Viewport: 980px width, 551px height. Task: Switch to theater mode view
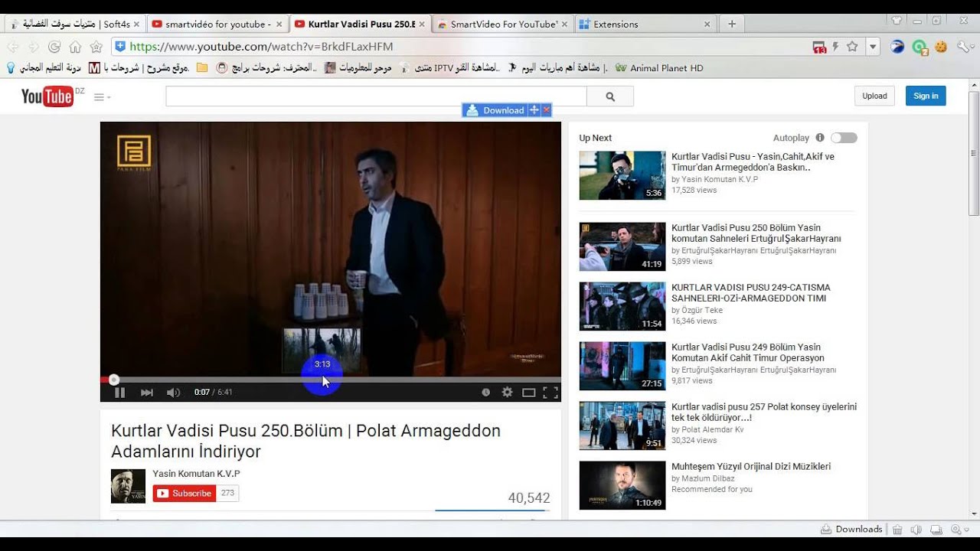528,393
